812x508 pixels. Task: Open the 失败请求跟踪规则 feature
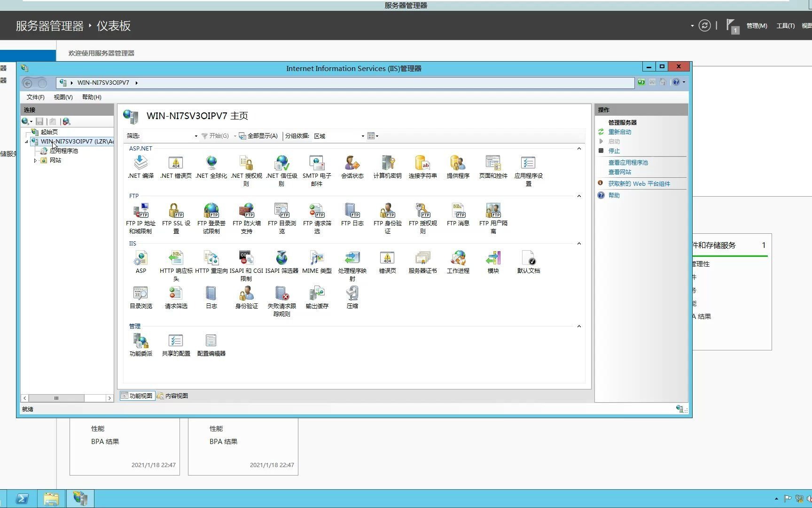[281, 302]
